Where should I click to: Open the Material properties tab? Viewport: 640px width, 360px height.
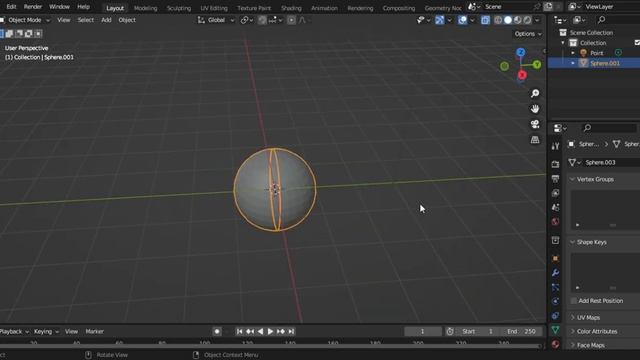click(x=555, y=344)
